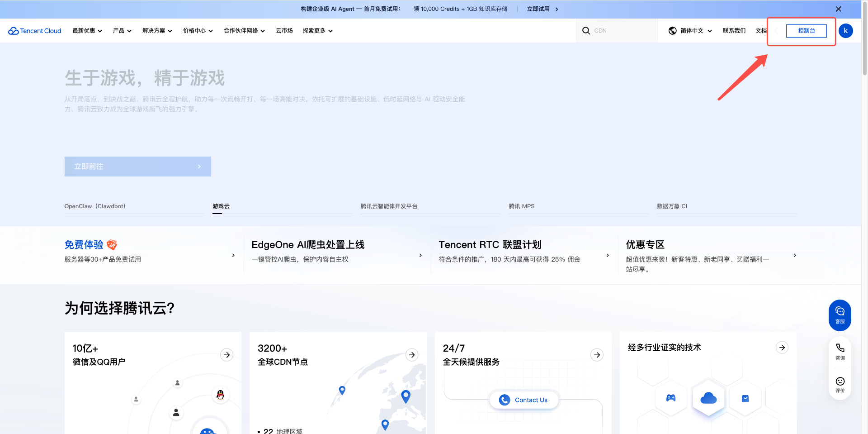Open the 客服 customer service chat
The image size is (868, 434).
[840, 315]
